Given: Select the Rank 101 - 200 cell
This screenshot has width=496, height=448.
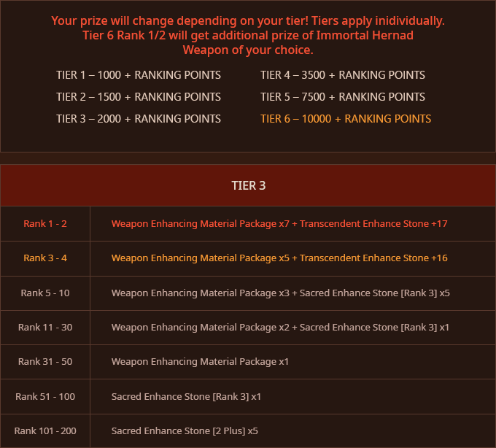Looking at the screenshot, I should tap(45, 431).
